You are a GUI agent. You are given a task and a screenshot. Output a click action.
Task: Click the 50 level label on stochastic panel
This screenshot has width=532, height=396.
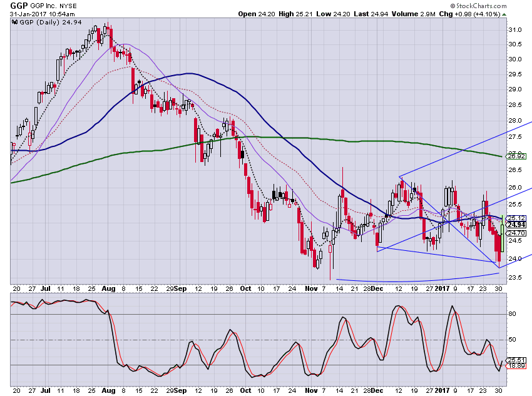(512, 339)
